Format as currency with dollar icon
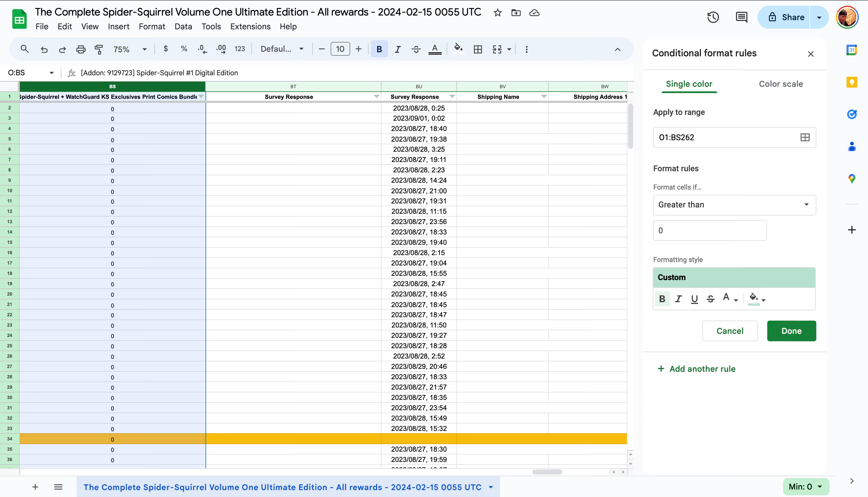 [166, 49]
